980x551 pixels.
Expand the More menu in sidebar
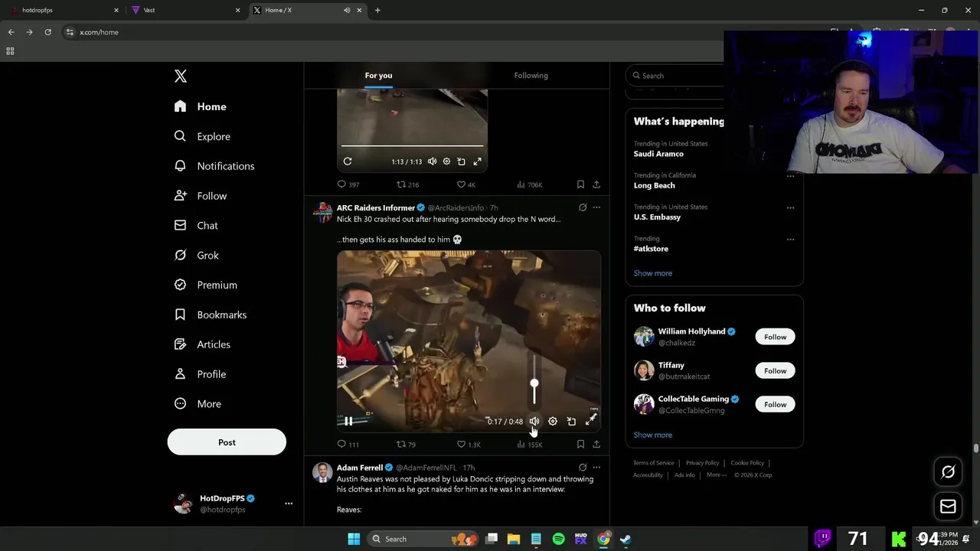[198, 404]
